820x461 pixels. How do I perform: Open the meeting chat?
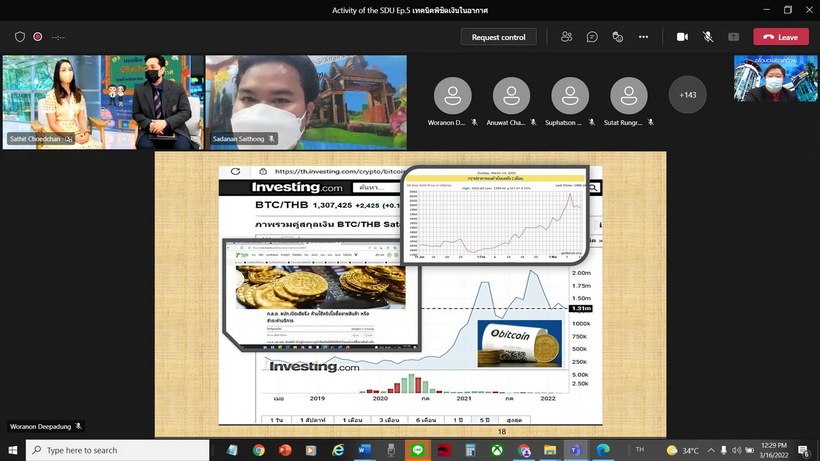[592, 37]
